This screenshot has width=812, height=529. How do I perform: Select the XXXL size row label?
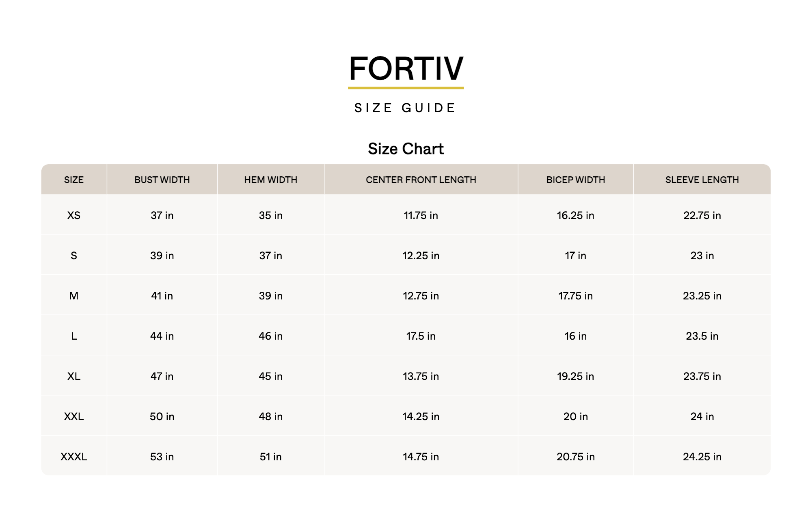tap(74, 457)
